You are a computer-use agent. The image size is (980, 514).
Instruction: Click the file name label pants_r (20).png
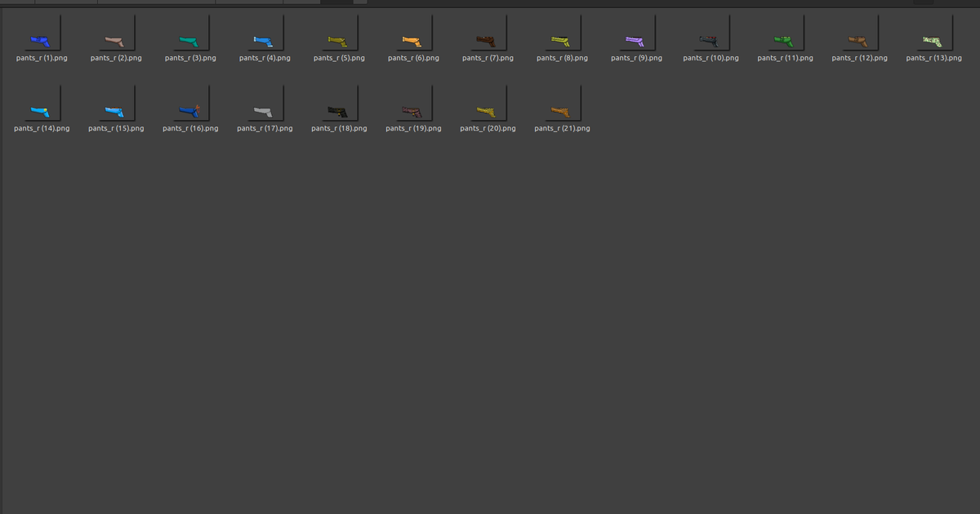pos(488,128)
